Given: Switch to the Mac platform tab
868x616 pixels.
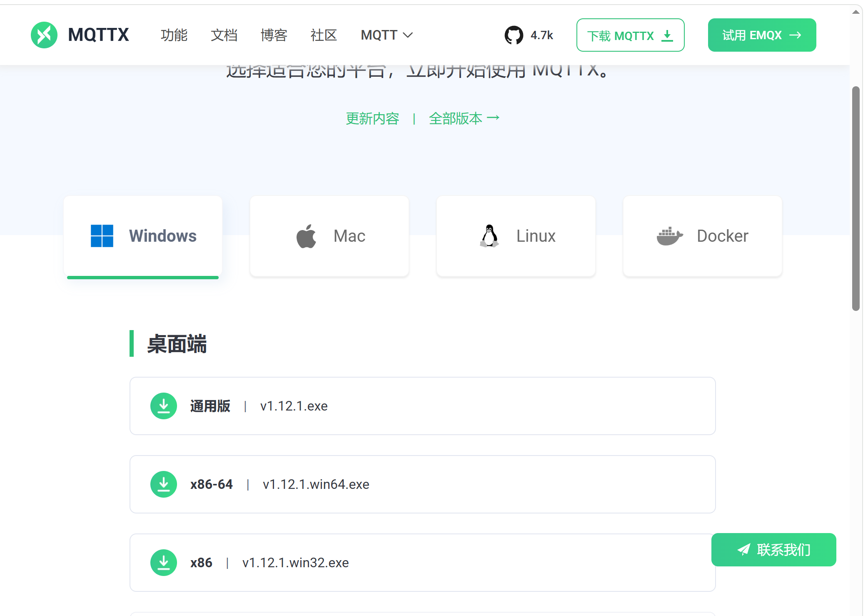Looking at the screenshot, I should [x=329, y=236].
